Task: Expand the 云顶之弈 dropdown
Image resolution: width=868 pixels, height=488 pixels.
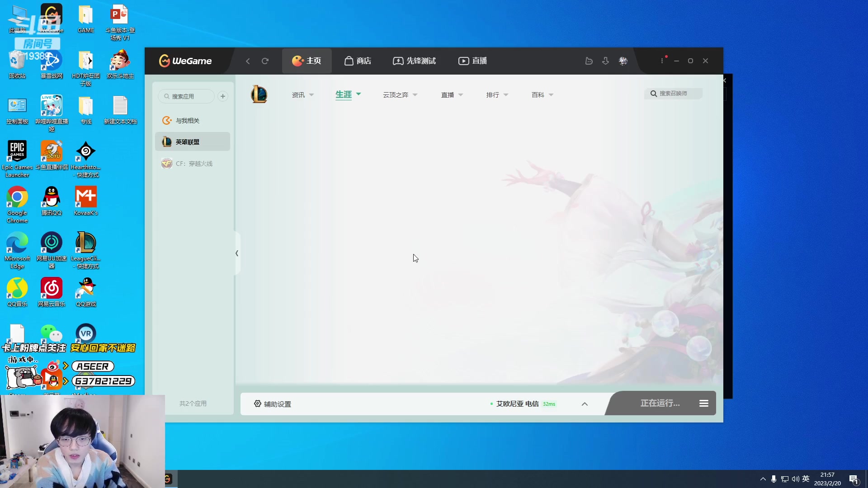Action: [400, 94]
